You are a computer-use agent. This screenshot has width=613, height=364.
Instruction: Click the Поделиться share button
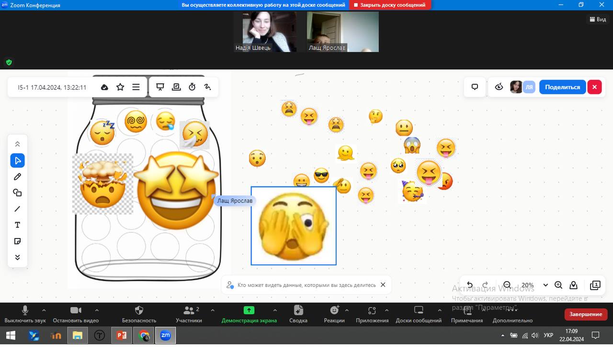coord(562,87)
